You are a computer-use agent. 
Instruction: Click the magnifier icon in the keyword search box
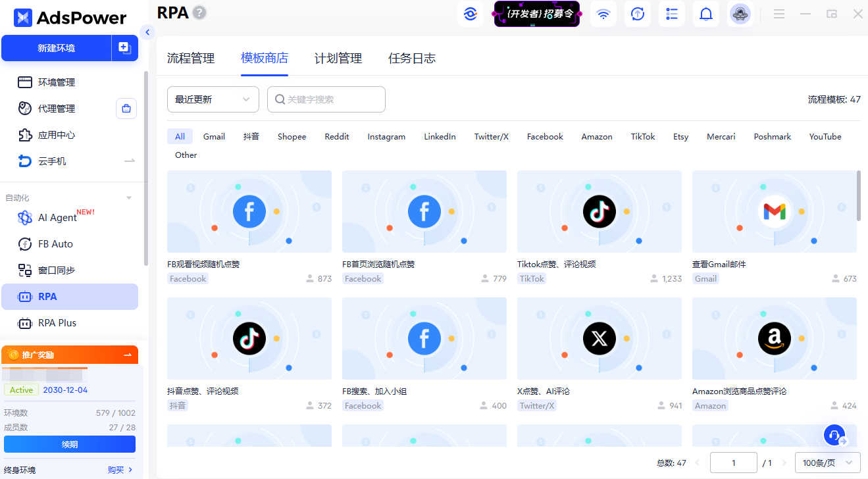[x=280, y=99]
